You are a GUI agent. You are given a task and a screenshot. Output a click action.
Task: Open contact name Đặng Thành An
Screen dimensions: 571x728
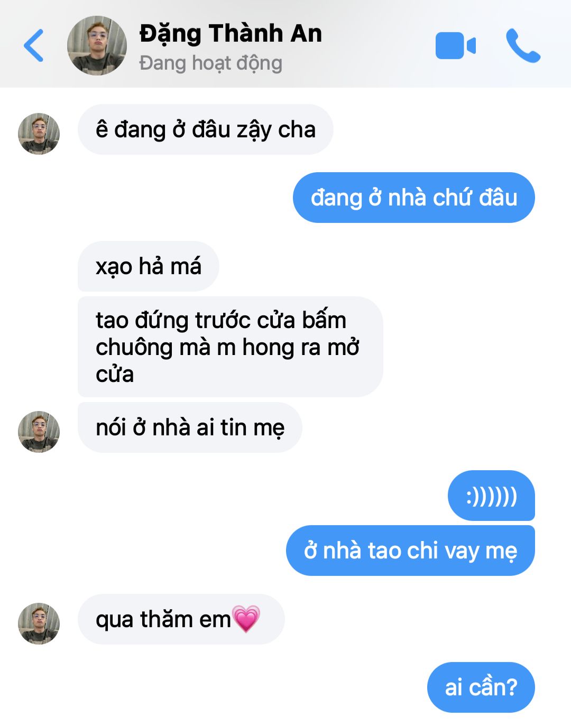[x=231, y=33]
